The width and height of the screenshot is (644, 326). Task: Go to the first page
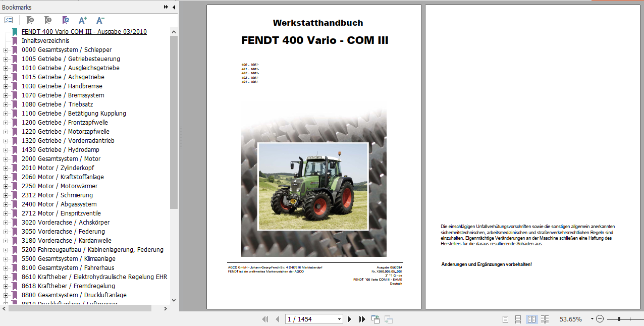click(x=265, y=319)
